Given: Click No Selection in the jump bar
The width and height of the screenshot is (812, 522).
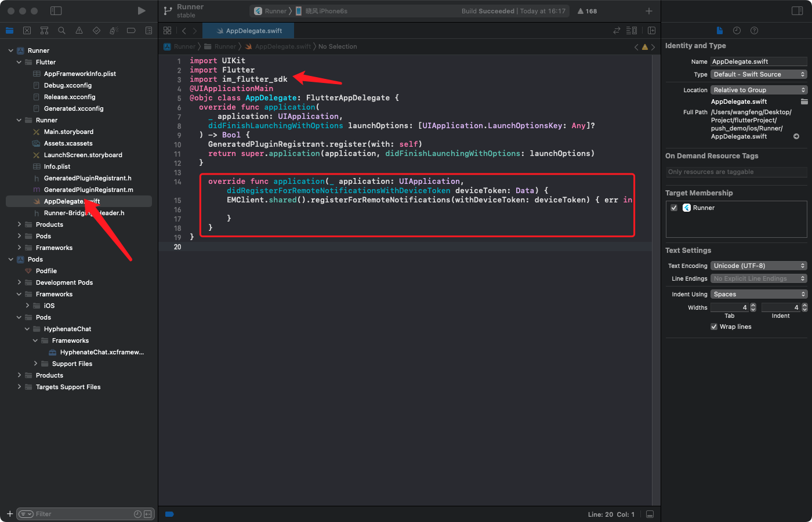Looking at the screenshot, I should coord(338,46).
